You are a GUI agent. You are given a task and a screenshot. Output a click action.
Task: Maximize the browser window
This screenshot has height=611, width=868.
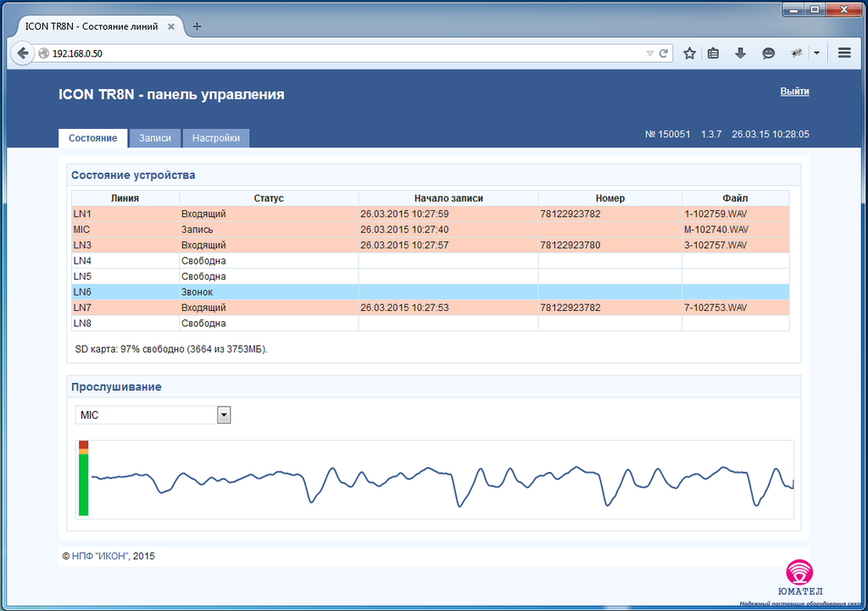click(x=815, y=9)
